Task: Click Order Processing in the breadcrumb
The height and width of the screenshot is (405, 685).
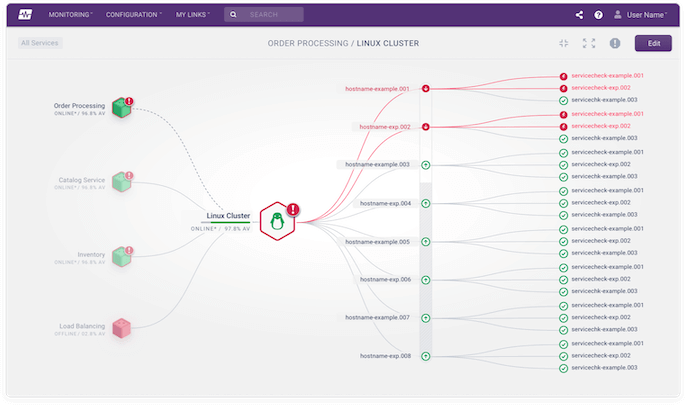Action: tap(306, 44)
